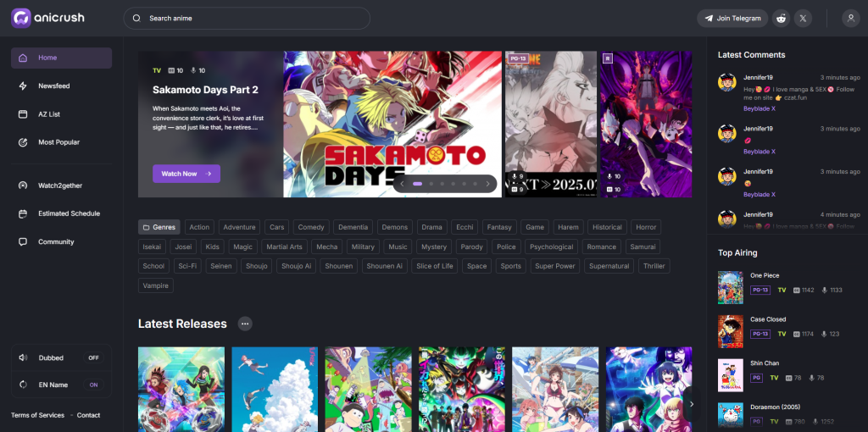Viewport: 868px width, 432px height.
Task: Toggle the Dubbed OFF switch
Action: (93, 357)
